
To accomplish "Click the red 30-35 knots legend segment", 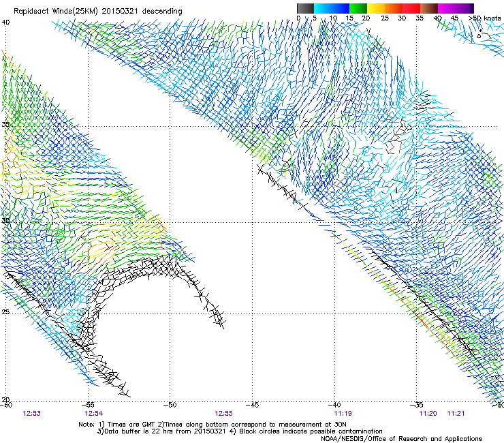I will 411,8.
